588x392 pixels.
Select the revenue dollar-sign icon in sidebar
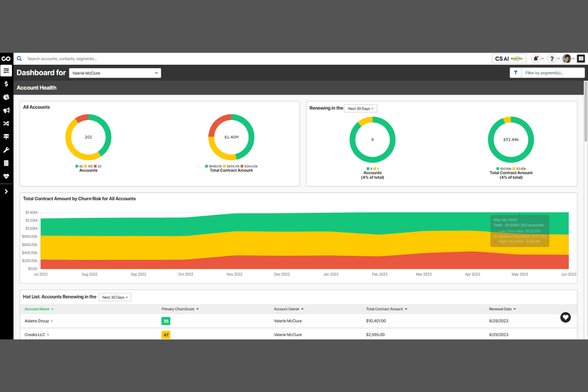6,84
